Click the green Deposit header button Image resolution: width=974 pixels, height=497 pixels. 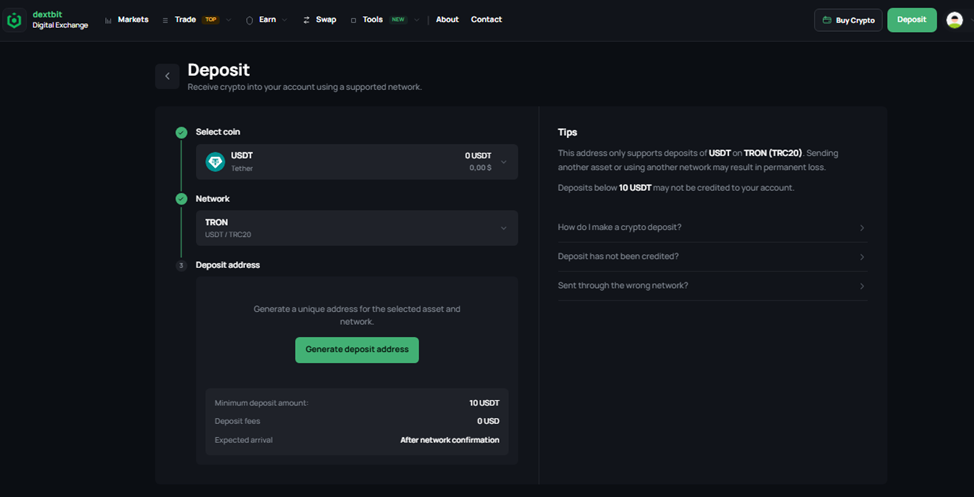coord(912,20)
